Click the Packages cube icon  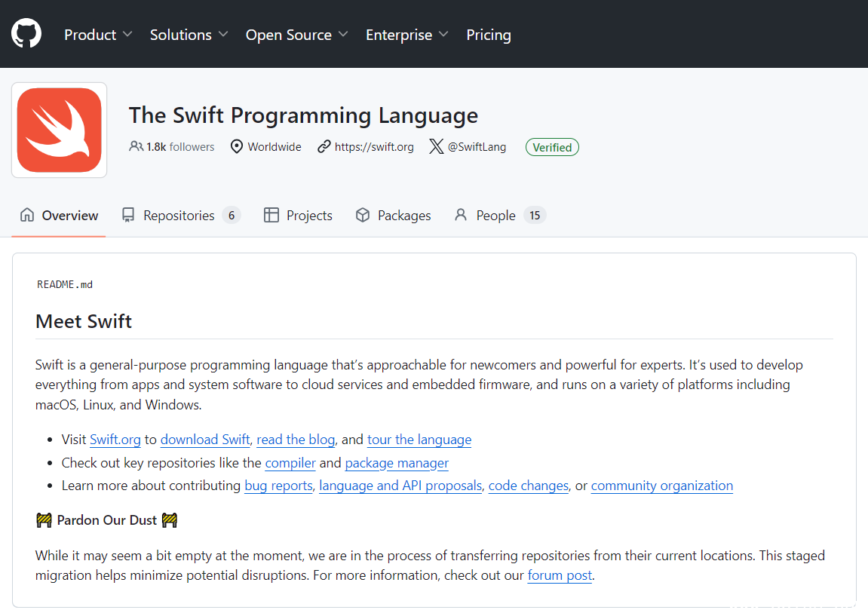[x=363, y=216]
